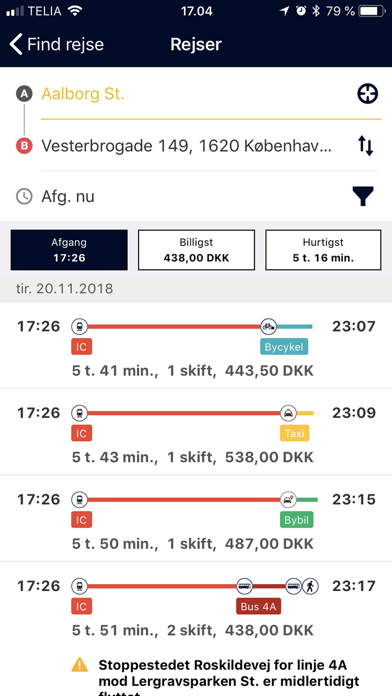Screen dimensions: 392x696
Task: Edit the Vesterbrogade 149 destination field
Action: tap(195, 146)
